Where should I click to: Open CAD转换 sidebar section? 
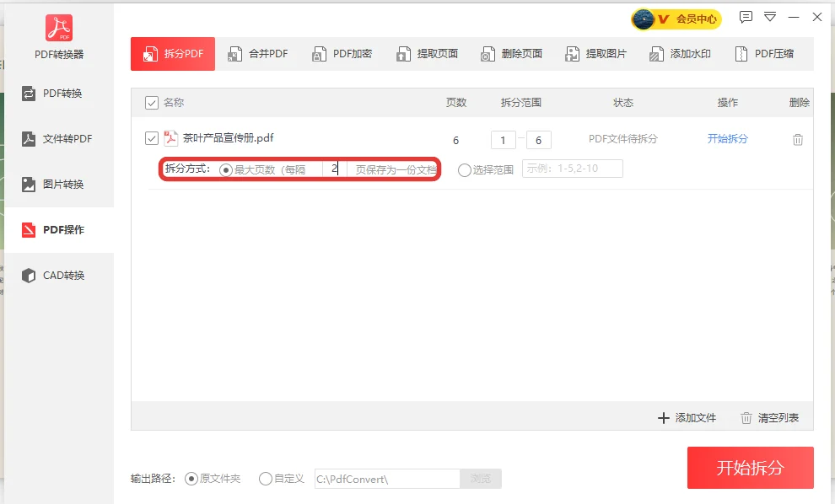point(59,275)
